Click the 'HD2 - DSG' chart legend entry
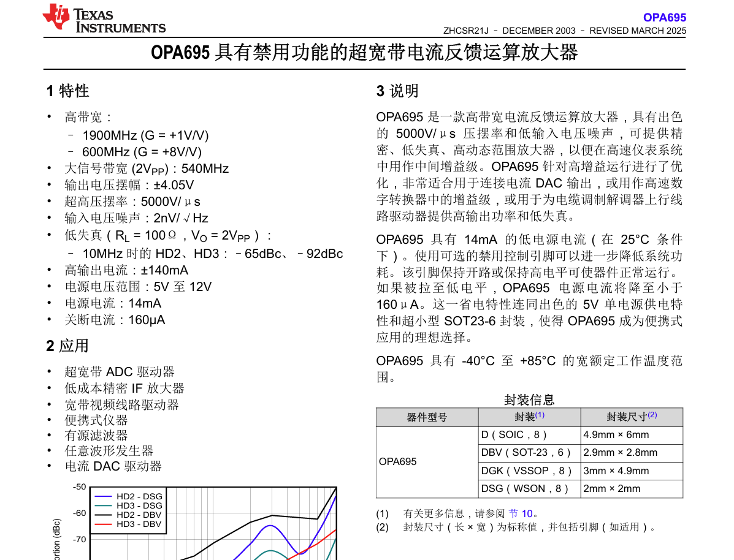Image resolution: width=734 pixels, height=560 pixels. coord(128,496)
